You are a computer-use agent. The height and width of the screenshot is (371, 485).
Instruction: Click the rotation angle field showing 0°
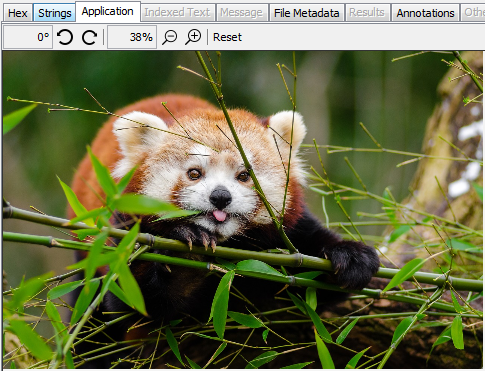pyautogui.click(x=28, y=37)
